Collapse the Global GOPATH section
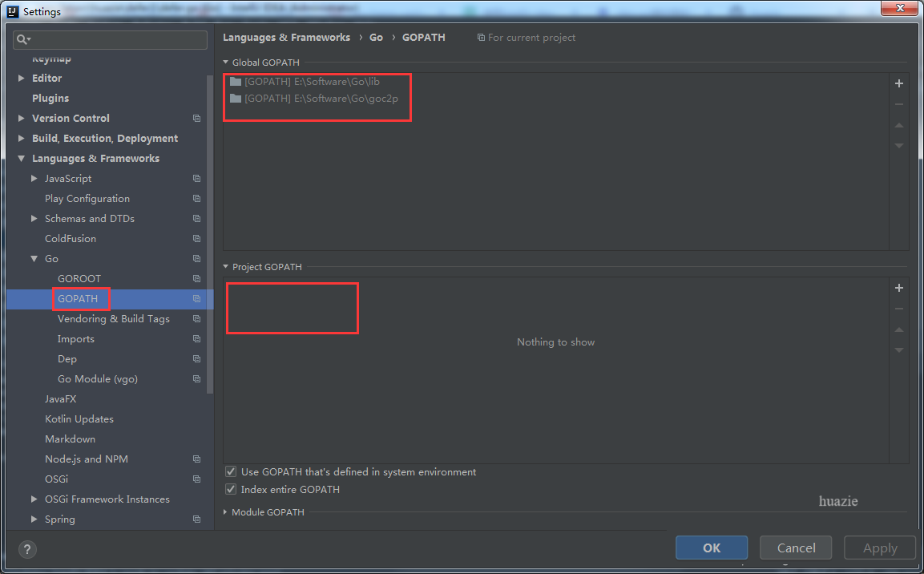The image size is (924, 574). [x=226, y=62]
